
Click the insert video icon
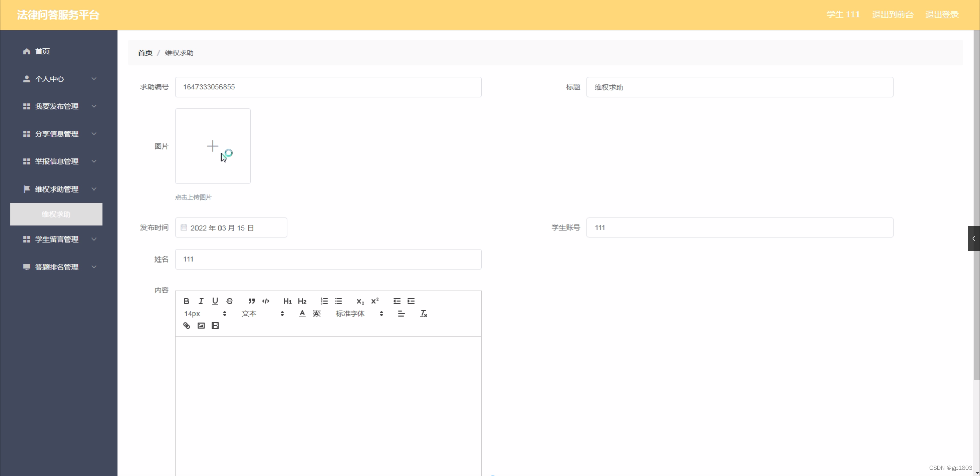[215, 325]
